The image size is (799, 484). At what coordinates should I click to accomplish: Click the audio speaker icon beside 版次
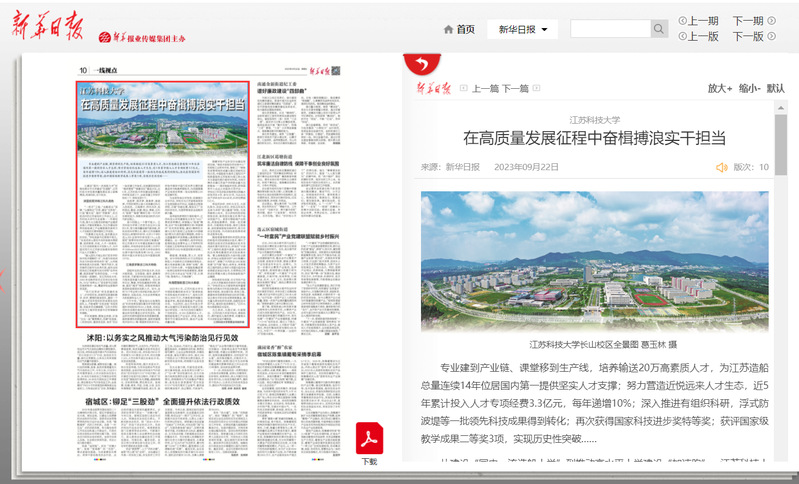(721, 167)
